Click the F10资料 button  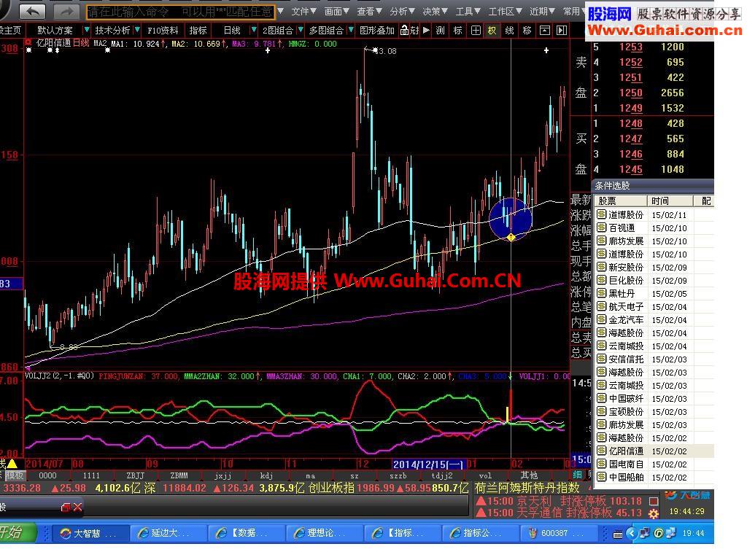coord(163,31)
